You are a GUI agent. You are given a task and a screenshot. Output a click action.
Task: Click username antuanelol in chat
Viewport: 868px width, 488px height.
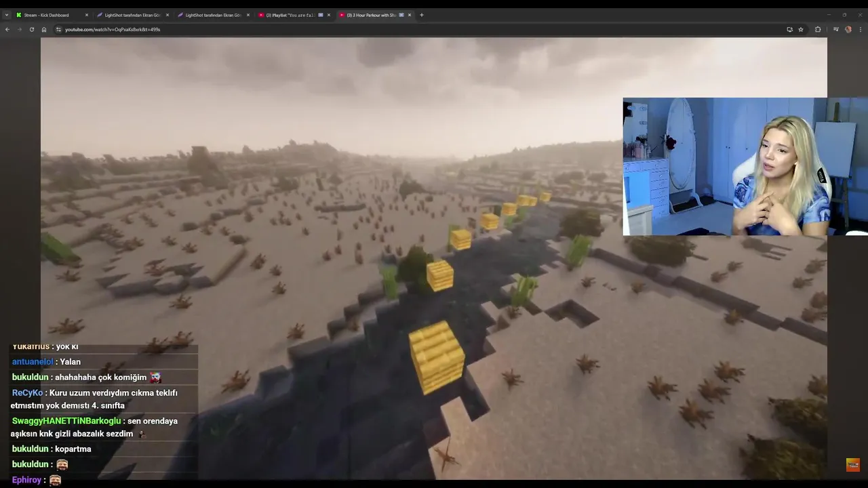33,362
